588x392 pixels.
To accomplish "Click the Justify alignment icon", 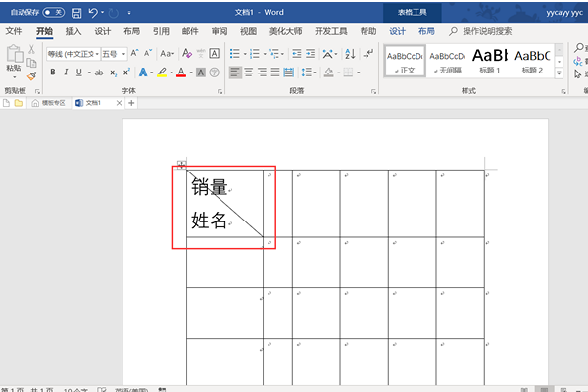I will [275, 72].
